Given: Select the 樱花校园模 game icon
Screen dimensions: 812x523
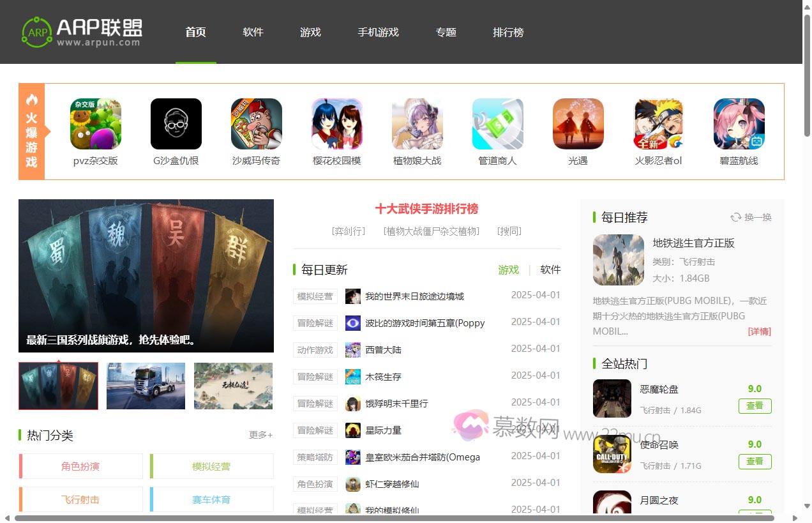Looking at the screenshot, I should [x=337, y=124].
